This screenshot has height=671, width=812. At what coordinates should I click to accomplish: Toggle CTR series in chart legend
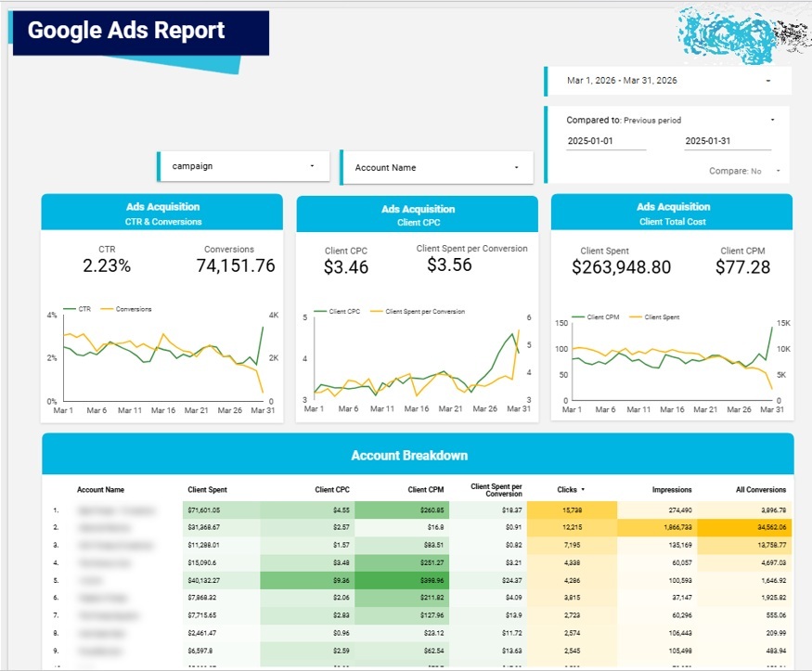click(x=77, y=309)
